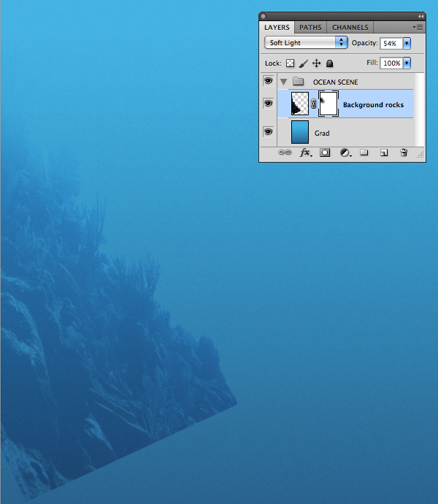Add a layer mask
Screen dimensions: 438x504
tap(325, 152)
